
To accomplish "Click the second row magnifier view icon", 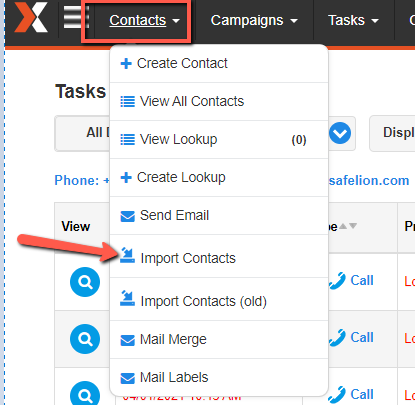I will (85, 339).
